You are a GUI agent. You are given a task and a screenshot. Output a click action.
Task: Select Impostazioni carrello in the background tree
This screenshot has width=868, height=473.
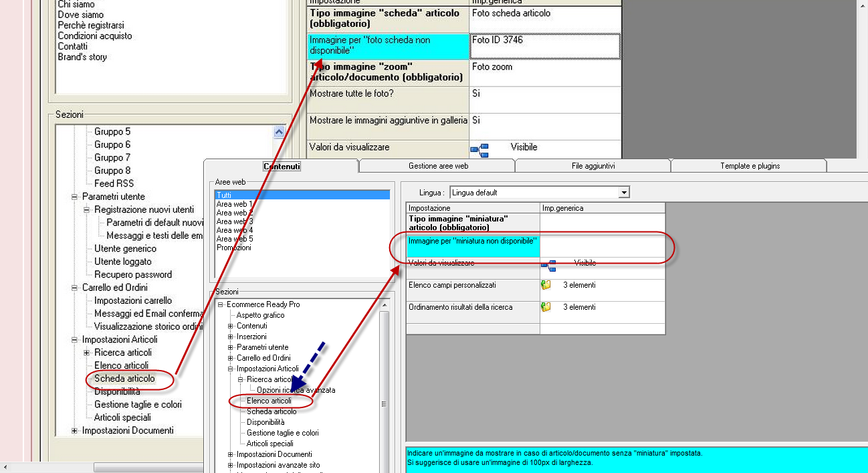[133, 300]
